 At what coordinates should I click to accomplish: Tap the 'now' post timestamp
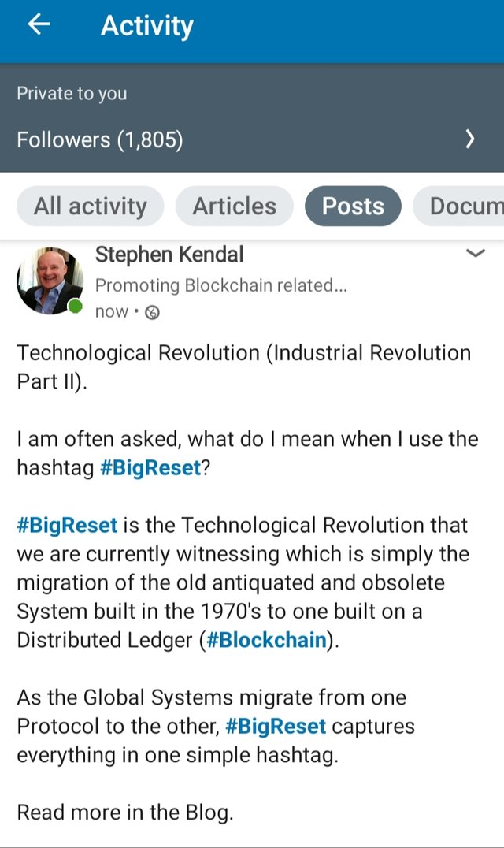(111, 312)
